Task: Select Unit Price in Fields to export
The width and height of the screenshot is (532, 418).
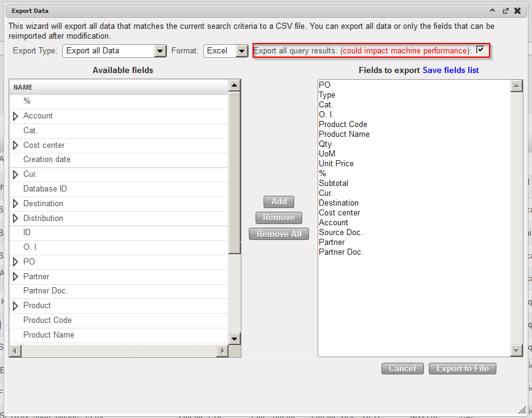Action: pyautogui.click(x=336, y=164)
